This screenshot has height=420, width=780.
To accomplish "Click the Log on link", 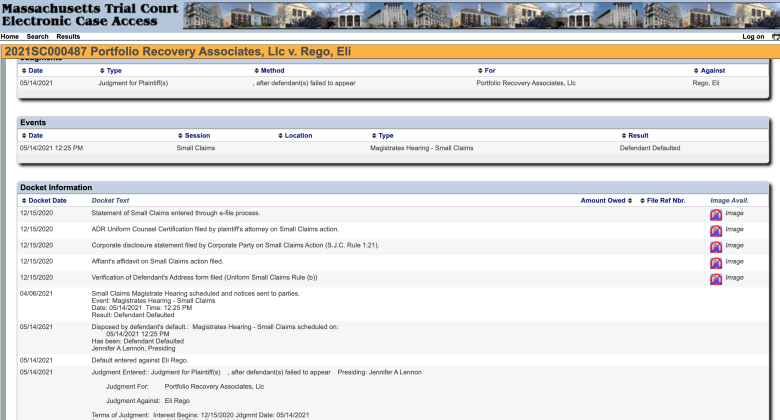I will click(x=753, y=36).
